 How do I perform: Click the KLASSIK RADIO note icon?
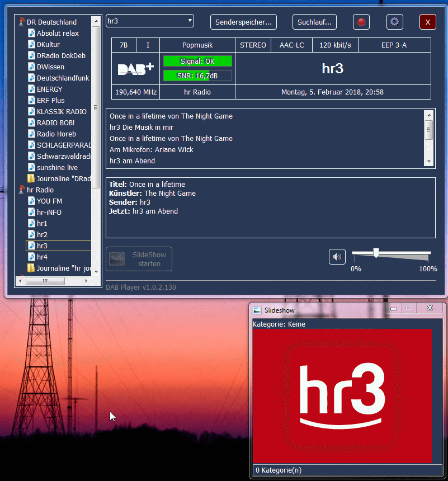(x=31, y=112)
